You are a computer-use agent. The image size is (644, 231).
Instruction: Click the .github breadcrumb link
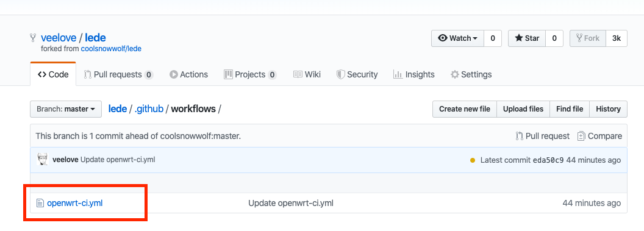click(x=149, y=109)
